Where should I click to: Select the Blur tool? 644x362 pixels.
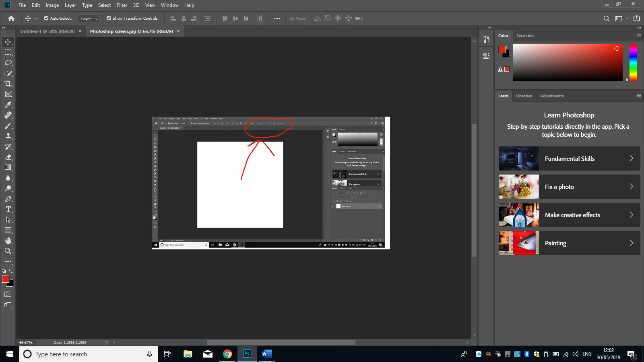click(8, 178)
